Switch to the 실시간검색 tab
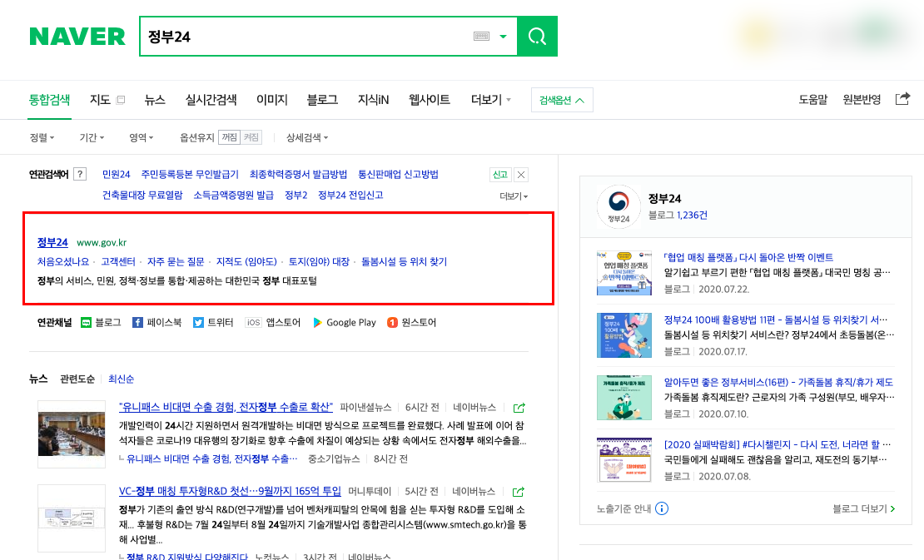The image size is (924, 560). (211, 100)
